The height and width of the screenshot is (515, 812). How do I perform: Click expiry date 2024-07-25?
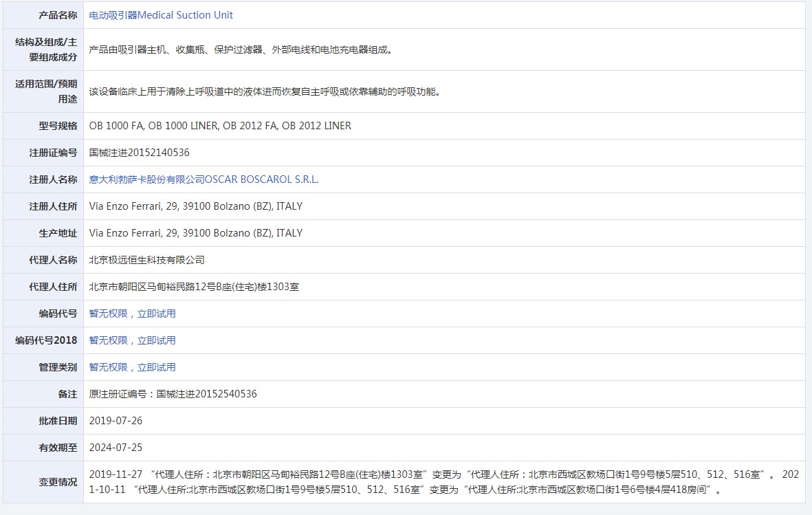pyautogui.click(x=116, y=448)
